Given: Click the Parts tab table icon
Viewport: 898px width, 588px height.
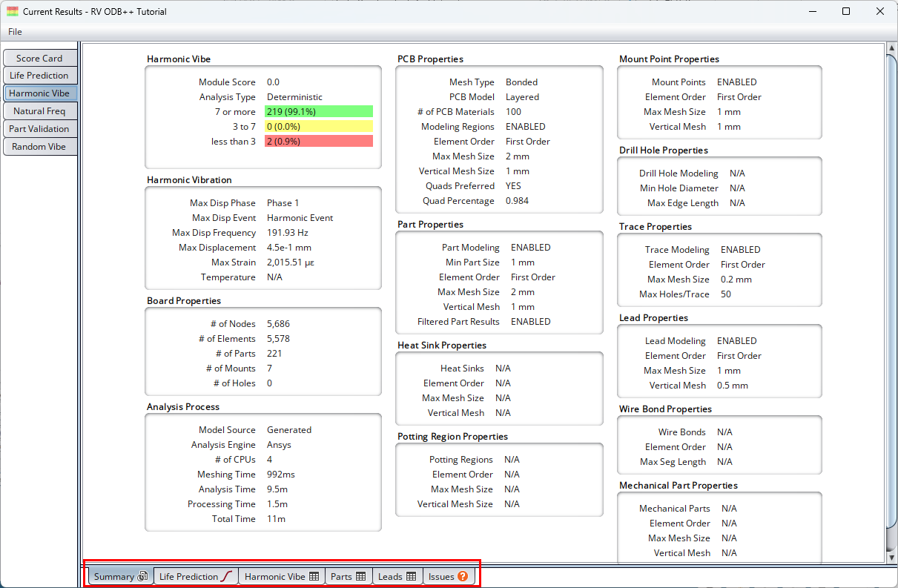Looking at the screenshot, I should click(361, 576).
